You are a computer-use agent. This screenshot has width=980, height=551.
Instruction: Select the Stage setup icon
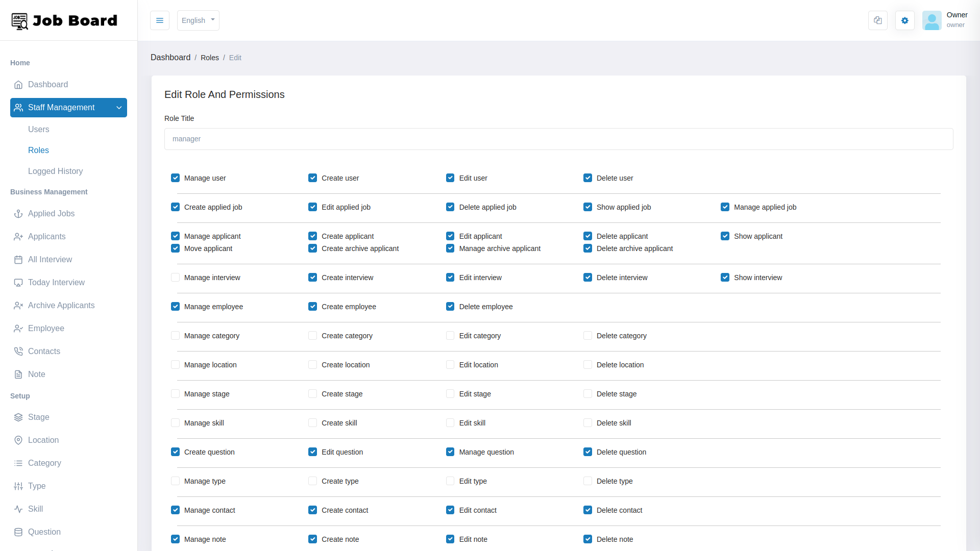(x=18, y=417)
